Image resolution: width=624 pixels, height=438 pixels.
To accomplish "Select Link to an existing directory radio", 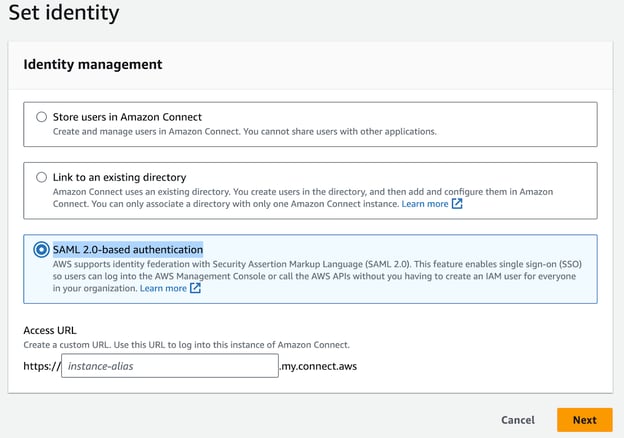I will point(41,177).
